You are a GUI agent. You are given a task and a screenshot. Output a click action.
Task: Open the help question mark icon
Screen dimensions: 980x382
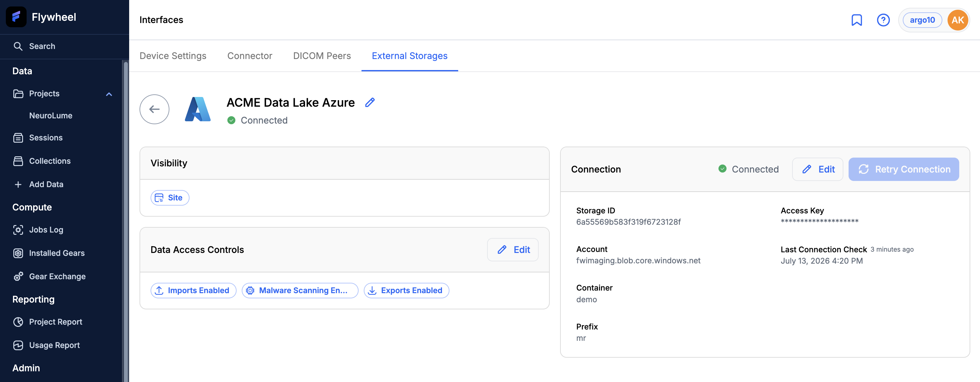tap(883, 20)
